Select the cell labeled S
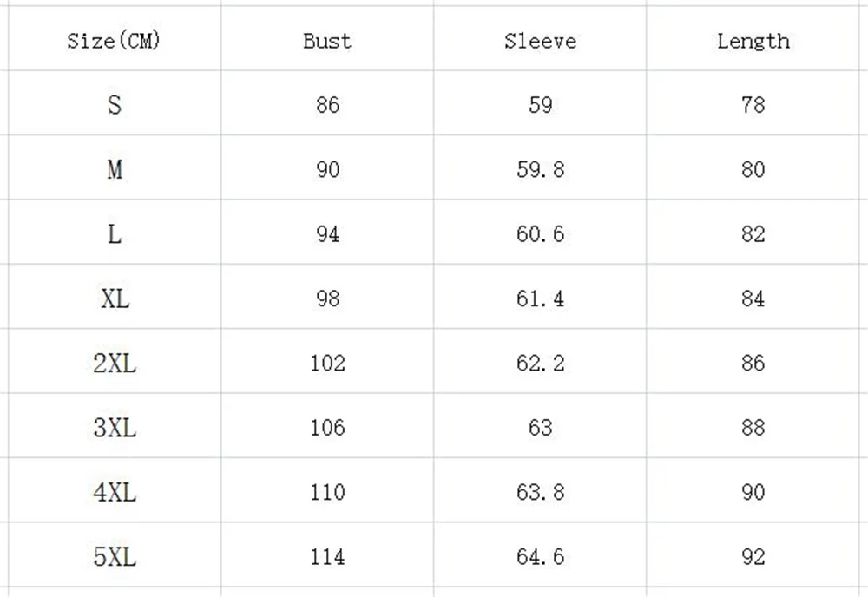The image size is (868, 597). click(x=114, y=105)
